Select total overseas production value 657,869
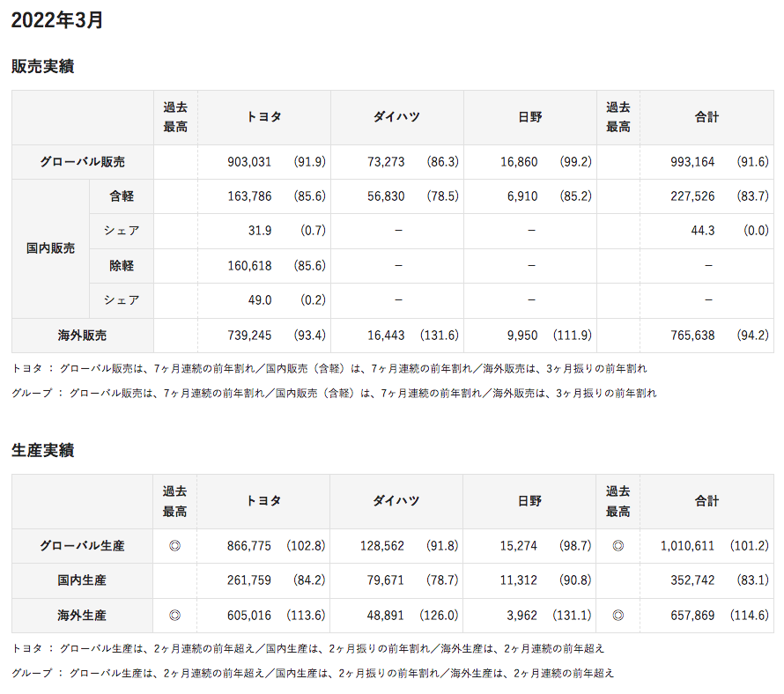Screen dimensions: 784x694 (692, 616)
